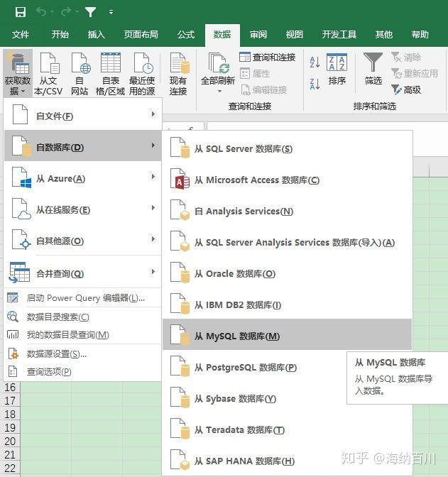Switch to the 审阅 ribbon tab
Image resolution: width=448 pixels, height=477 pixels.
pos(258,35)
